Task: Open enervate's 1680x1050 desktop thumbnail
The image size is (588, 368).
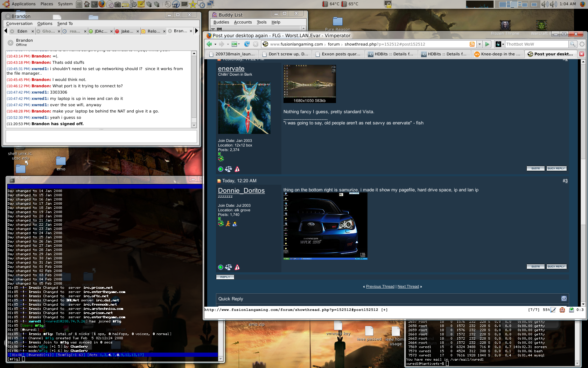Action: pyautogui.click(x=310, y=84)
